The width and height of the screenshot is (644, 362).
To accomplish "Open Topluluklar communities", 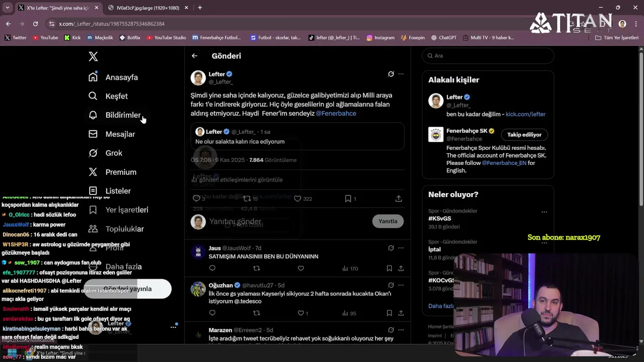I will (116, 229).
